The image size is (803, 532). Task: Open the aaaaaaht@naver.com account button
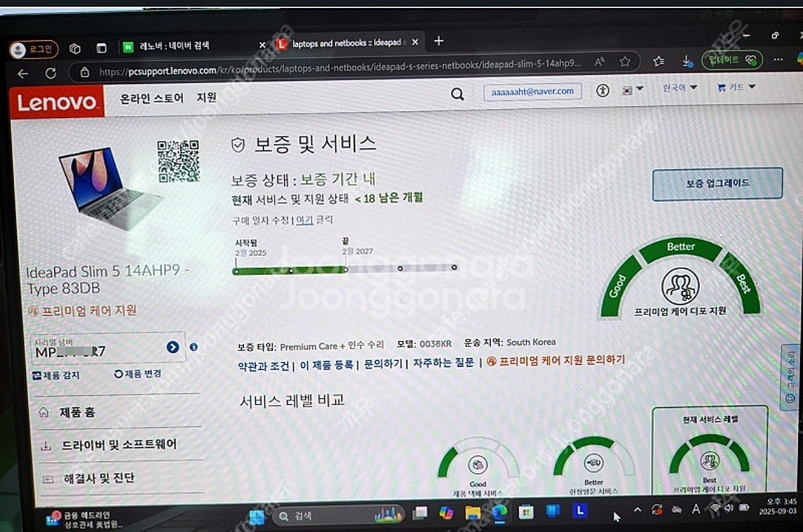[532, 91]
